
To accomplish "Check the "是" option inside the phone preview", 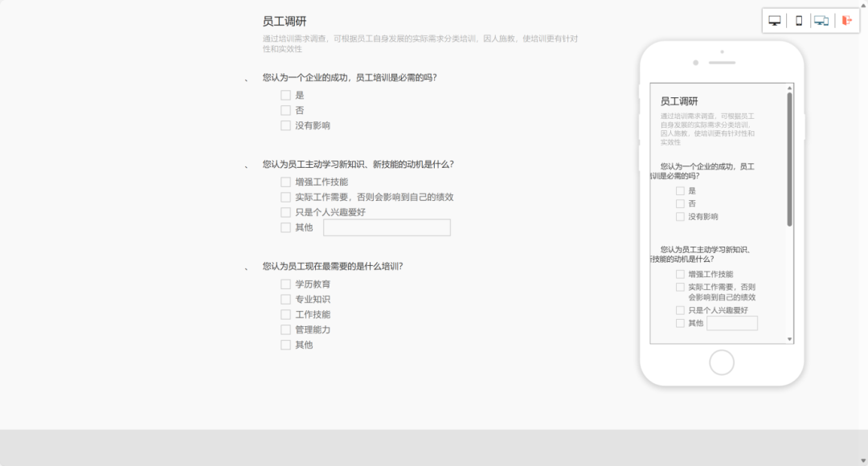I will [681, 190].
